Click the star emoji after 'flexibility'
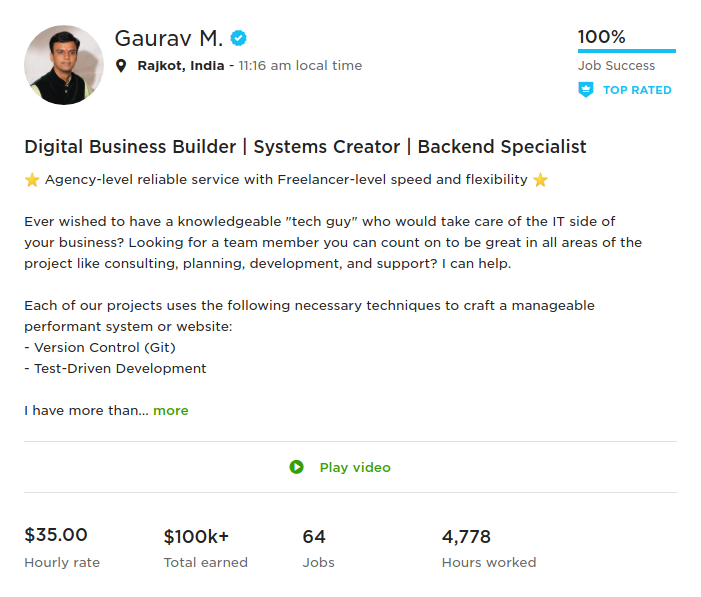 tap(541, 180)
